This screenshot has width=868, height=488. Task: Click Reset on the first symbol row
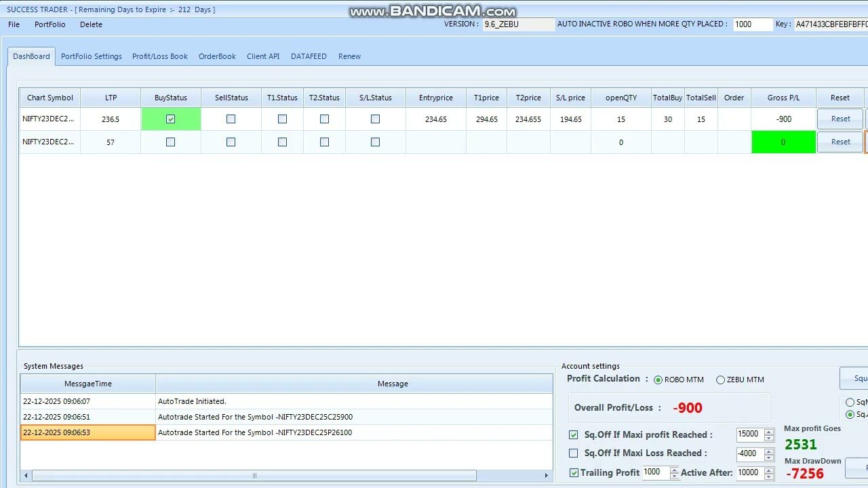[x=840, y=119]
